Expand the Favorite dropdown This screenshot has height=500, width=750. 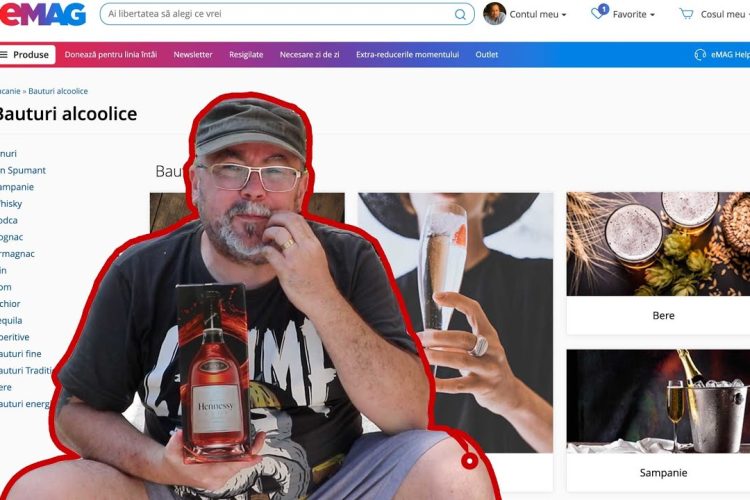634,14
